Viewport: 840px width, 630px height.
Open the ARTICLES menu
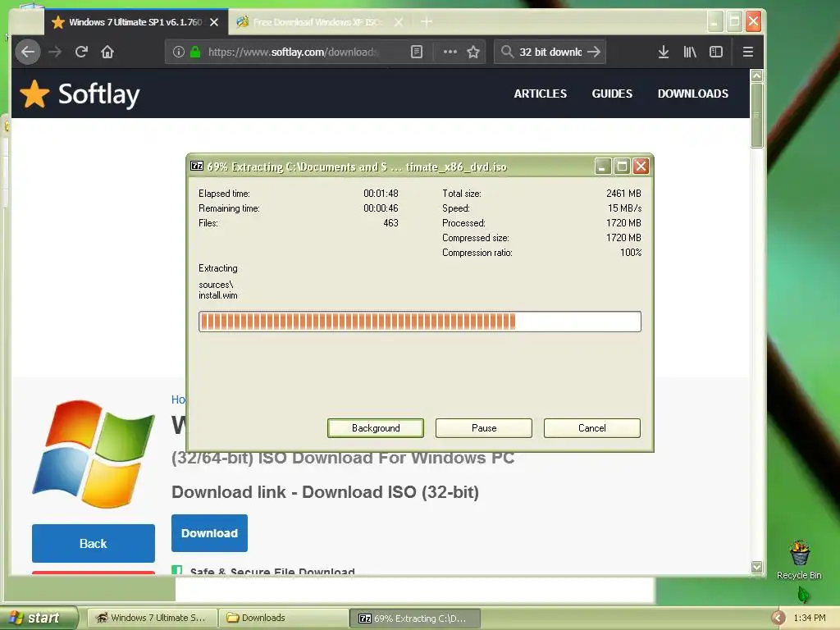[x=540, y=94]
